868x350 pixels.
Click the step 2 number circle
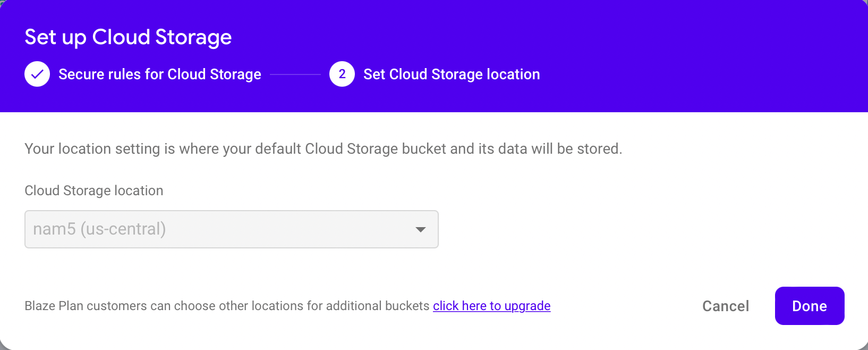pyautogui.click(x=342, y=74)
